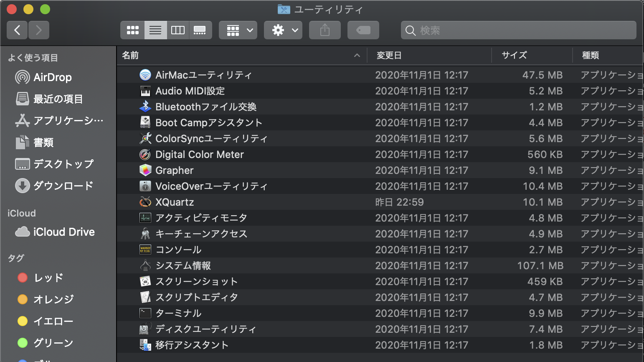Select アクティビティモニタ icon

pos(145,218)
